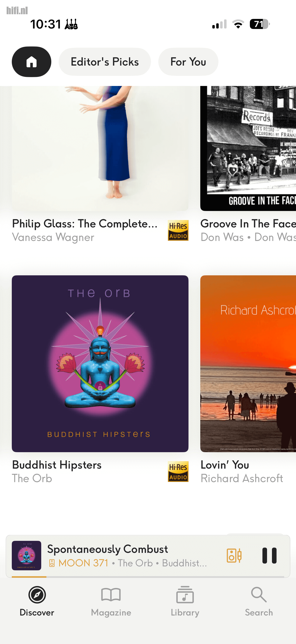Screen dimensions: 296x644
Task: Seek on the mini player progress bar
Action: click(148, 577)
